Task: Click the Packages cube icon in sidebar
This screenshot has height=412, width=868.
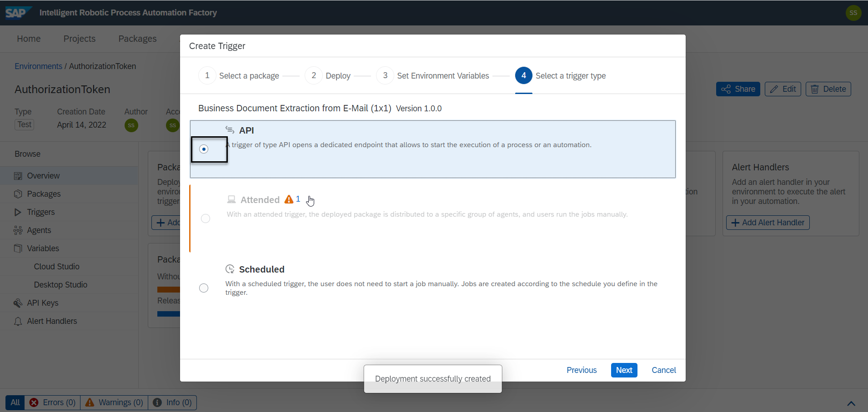Action: 18,194
